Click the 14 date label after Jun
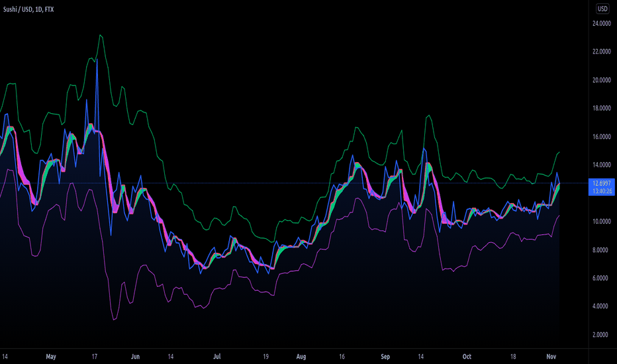This screenshot has width=617, height=364. pos(170,357)
